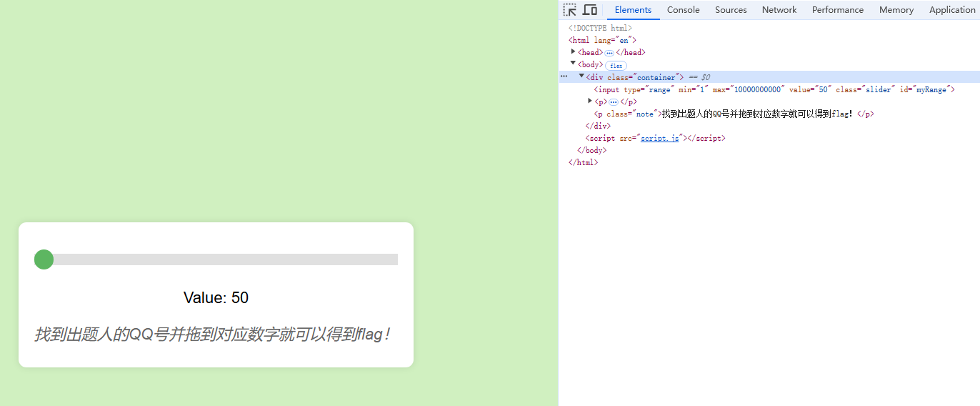Viewport: 980px width, 406px height.
Task: Click the QQ号 hint text on page
Action: pos(213,335)
